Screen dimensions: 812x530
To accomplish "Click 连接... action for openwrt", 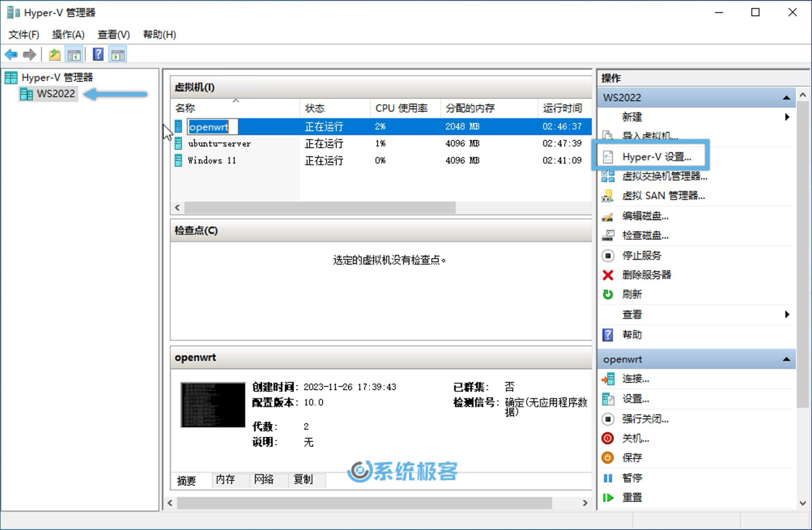I will pyautogui.click(x=635, y=379).
